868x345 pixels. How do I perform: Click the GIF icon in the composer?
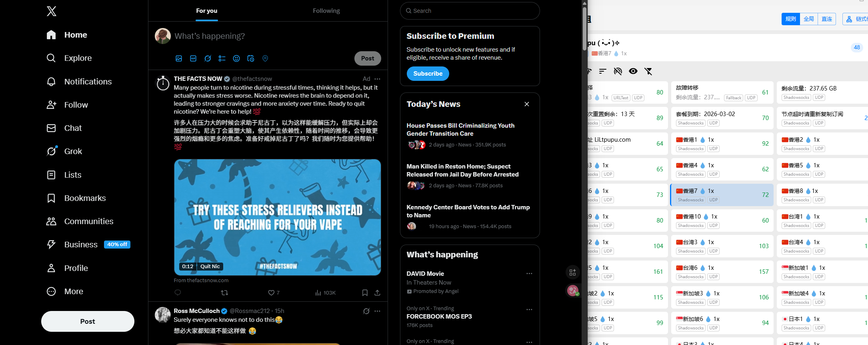pos(193,58)
